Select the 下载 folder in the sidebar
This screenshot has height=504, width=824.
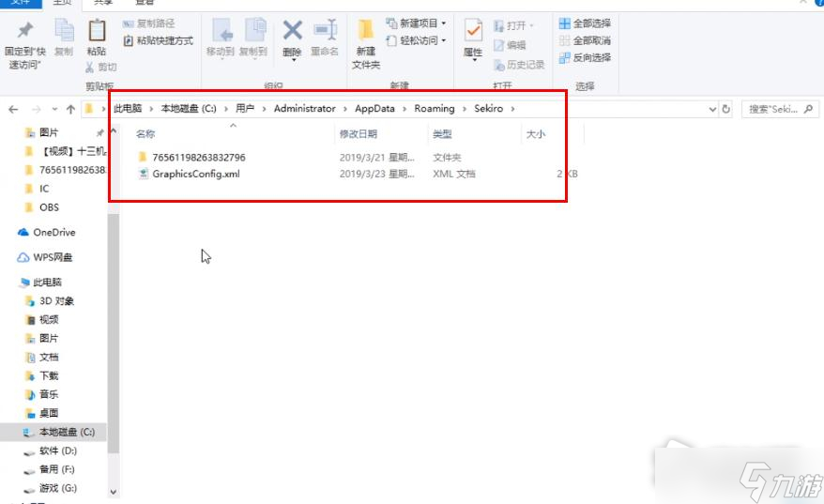(x=49, y=375)
